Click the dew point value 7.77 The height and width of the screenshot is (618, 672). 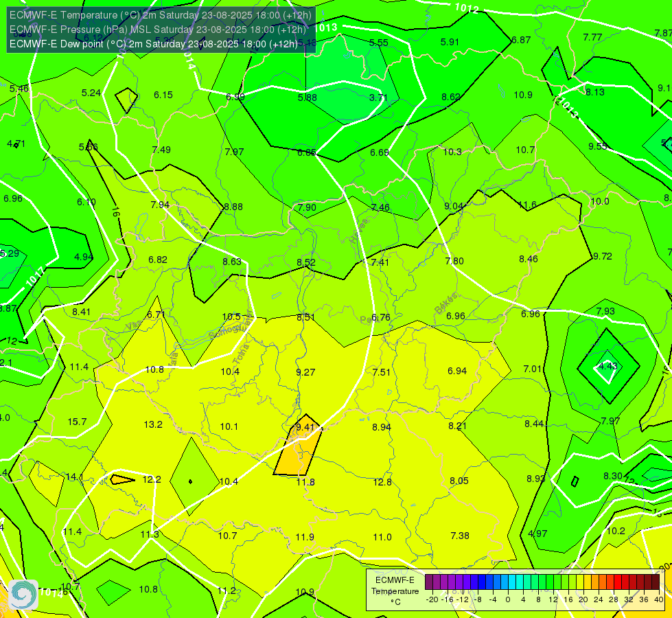click(x=592, y=37)
